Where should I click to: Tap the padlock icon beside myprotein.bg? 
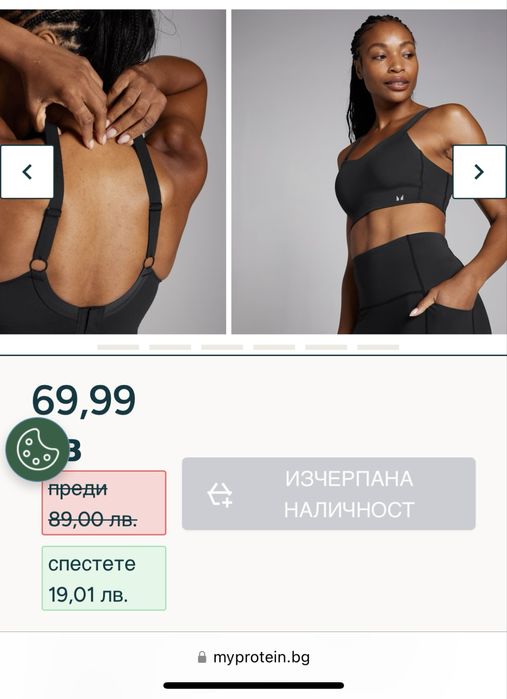202,657
